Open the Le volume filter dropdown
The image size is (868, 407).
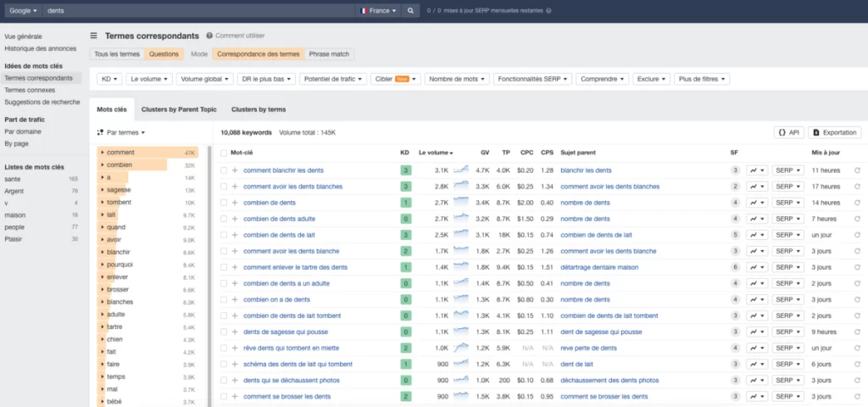click(x=149, y=79)
